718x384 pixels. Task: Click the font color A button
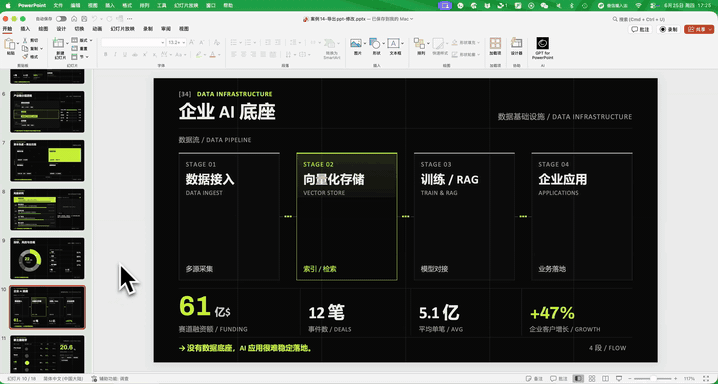click(212, 54)
